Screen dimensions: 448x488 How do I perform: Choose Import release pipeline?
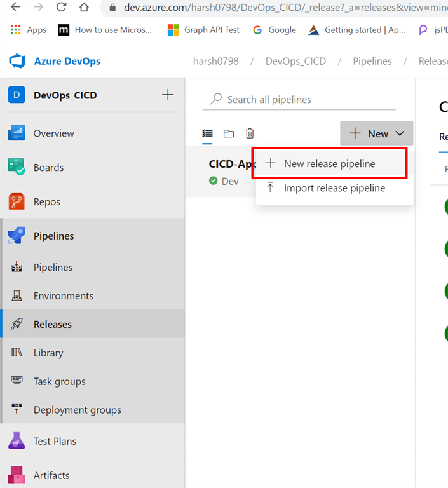(334, 187)
